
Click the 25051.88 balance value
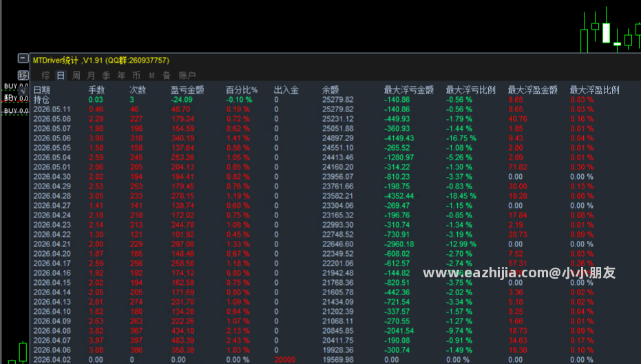337,129
